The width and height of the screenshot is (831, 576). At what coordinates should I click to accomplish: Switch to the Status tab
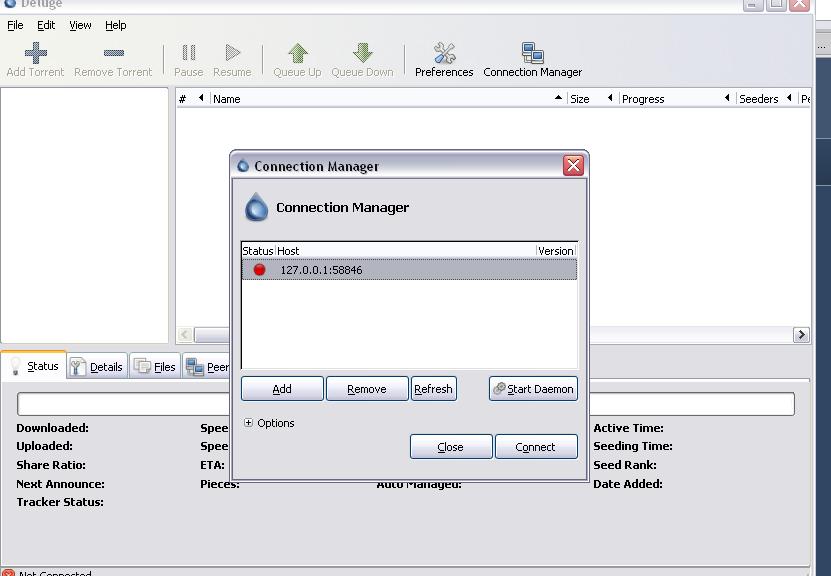(x=34, y=366)
